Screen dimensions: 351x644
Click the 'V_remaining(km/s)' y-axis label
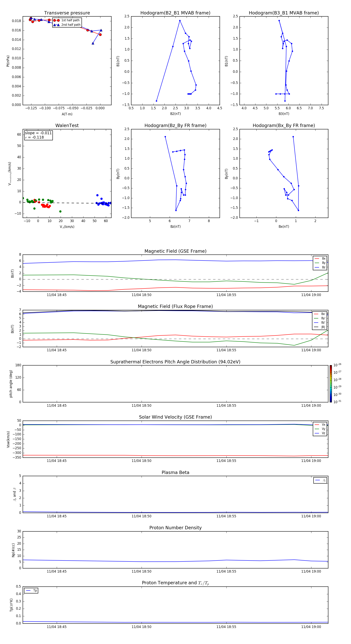point(10,173)
